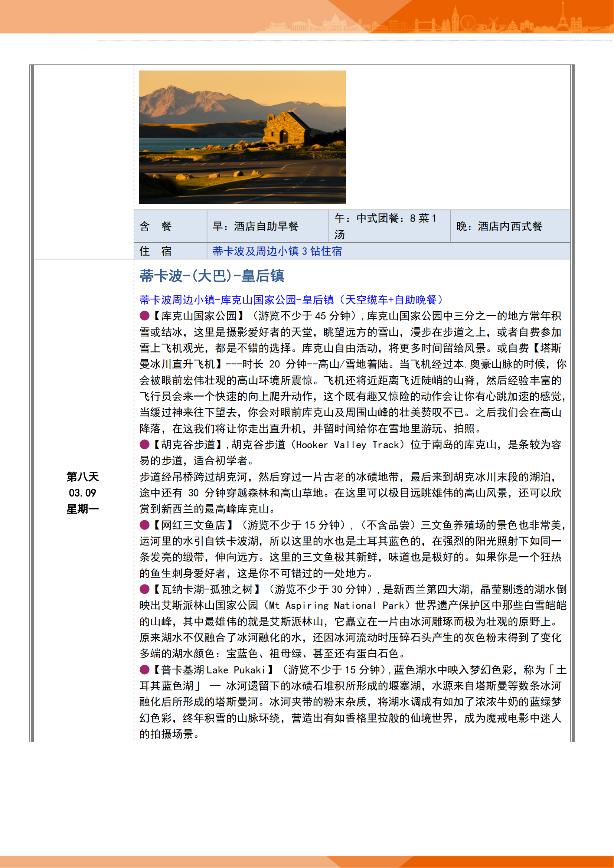Open the lakeside stone church photo

pyautogui.click(x=242, y=137)
